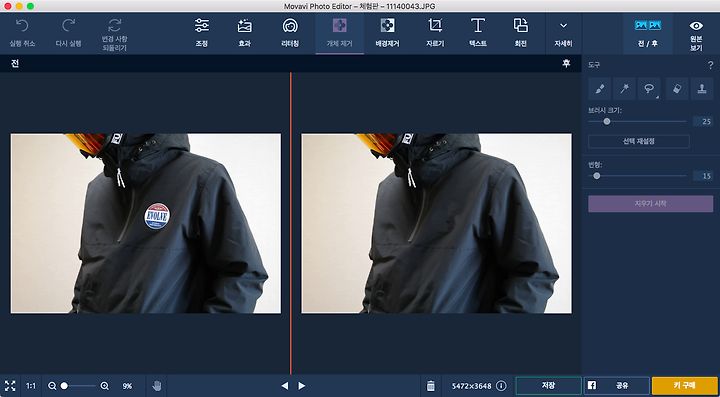Viewport: 720px width, 397px height.
Task: Open the image info (i) icon
Action: tap(501, 386)
